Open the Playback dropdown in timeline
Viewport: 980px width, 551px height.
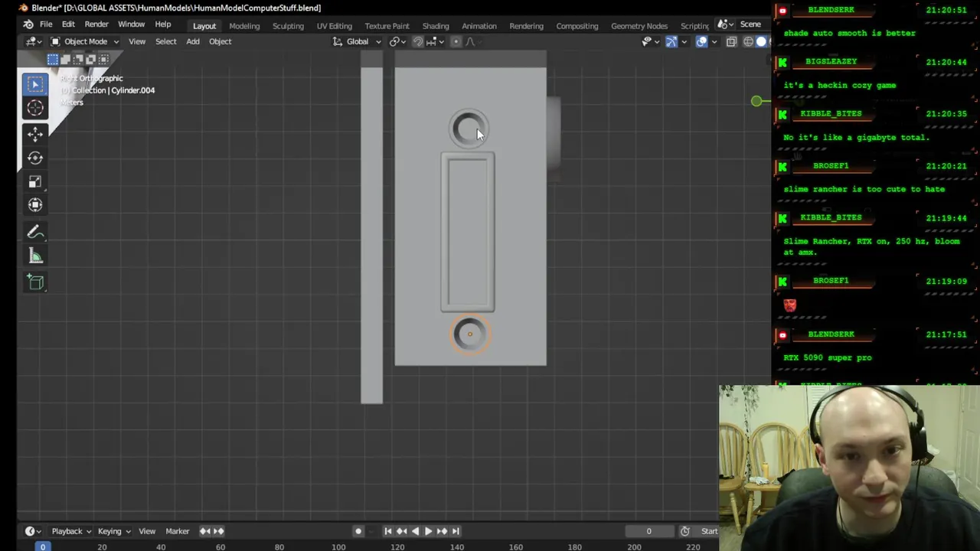tap(71, 531)
